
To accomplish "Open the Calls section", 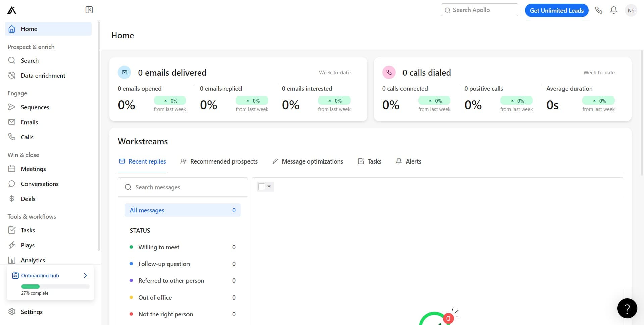I will (x=27, y=137).
